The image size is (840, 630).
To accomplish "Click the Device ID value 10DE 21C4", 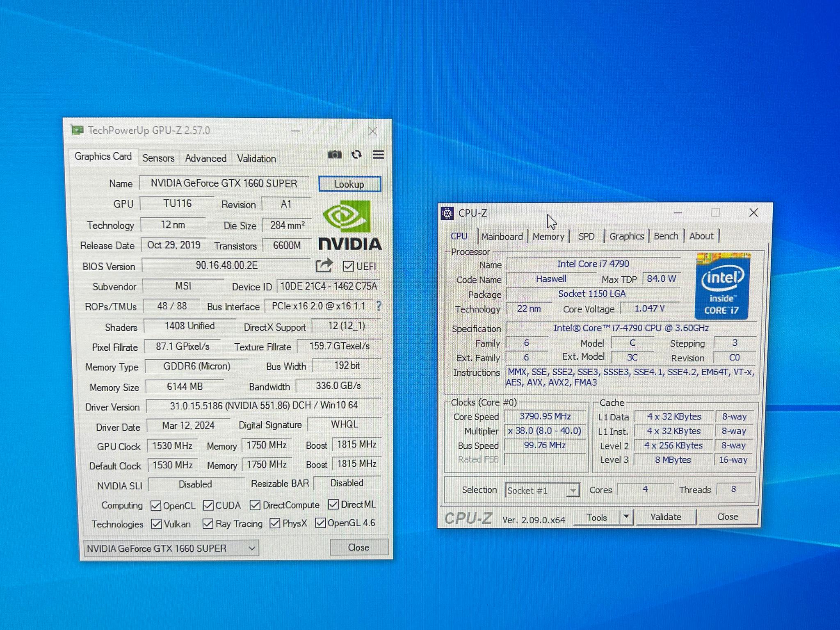I will (329, 286).
